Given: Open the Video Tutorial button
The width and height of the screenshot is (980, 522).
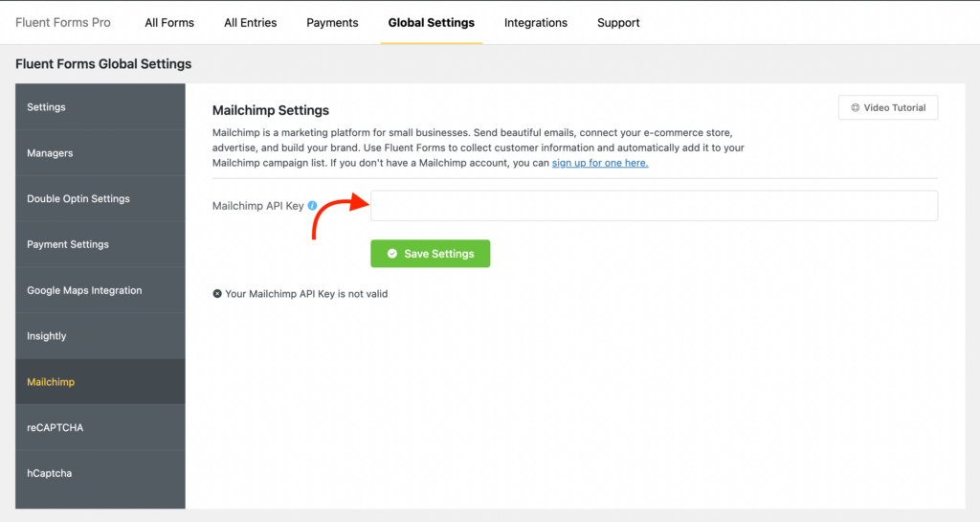Looking at the screenshot, I should 888,107.
